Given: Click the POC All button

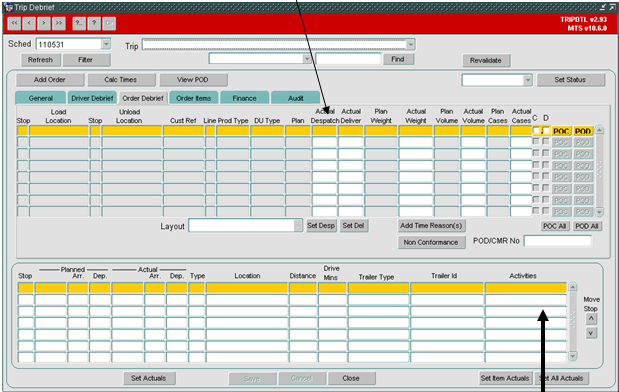Looking at the screenshot, I should [x=555, y=226].
